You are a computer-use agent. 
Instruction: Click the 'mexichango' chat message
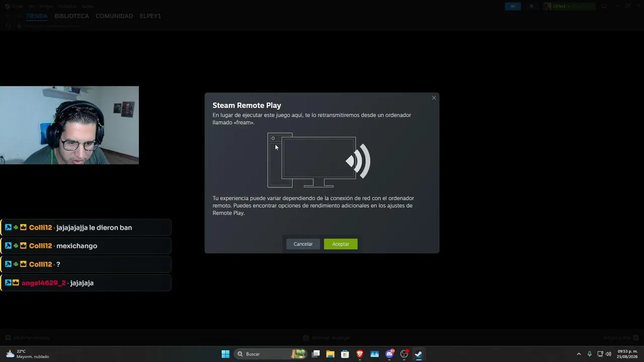[x=86, y=246]
